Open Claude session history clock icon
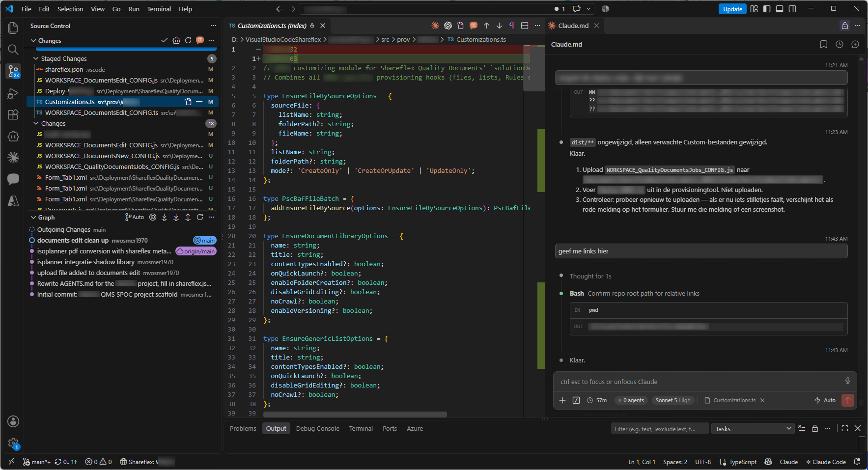Screen dimensions: 868x470 pos(840,44)
